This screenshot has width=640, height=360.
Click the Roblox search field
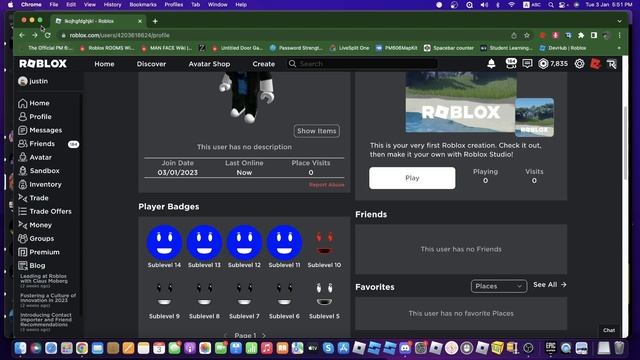(x=362, y=64)
